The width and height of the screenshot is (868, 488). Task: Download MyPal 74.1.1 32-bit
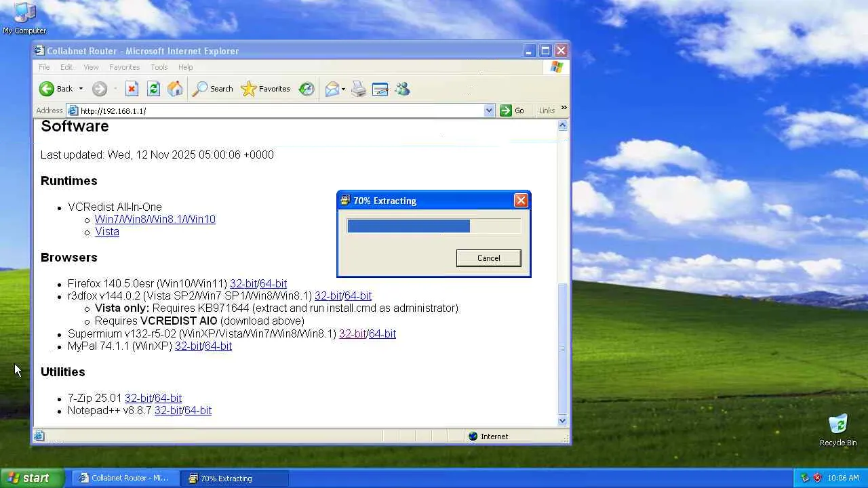pos(189,346)
